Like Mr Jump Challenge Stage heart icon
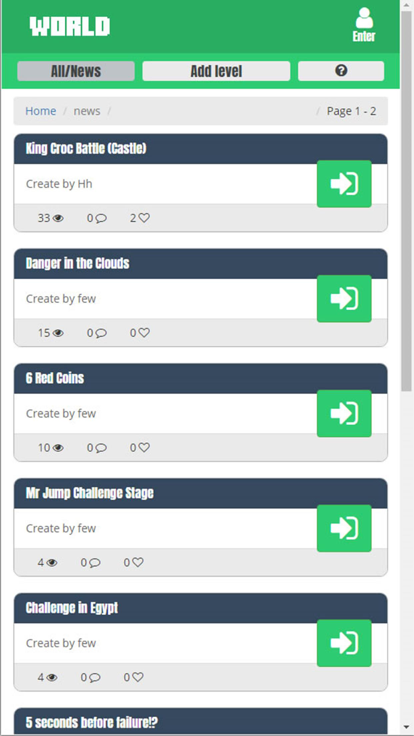 tap(138, 562)
